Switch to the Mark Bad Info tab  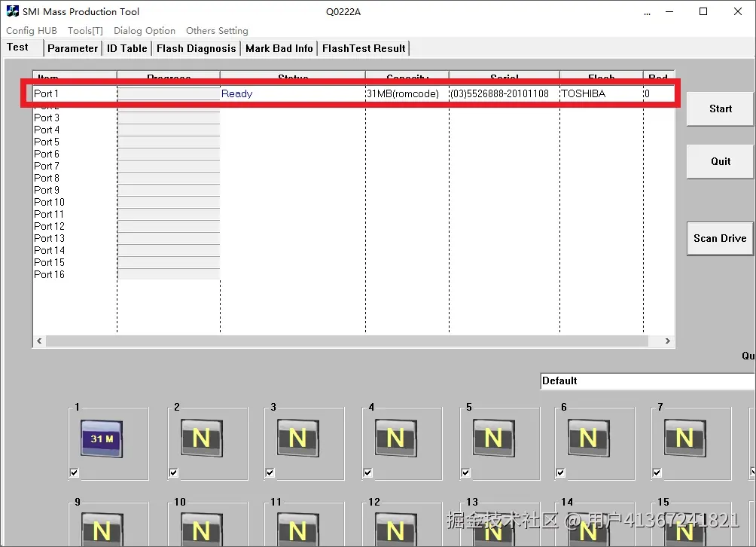coord(279,48)
